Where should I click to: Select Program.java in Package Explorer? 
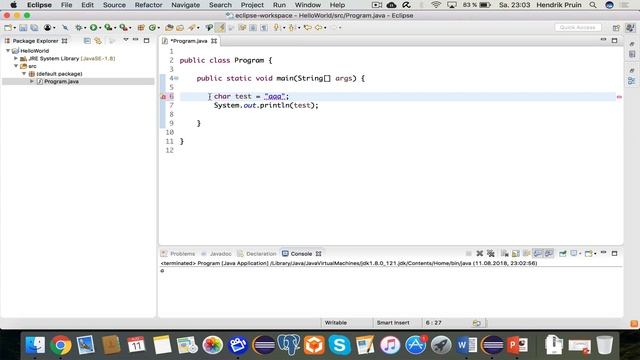61,81
